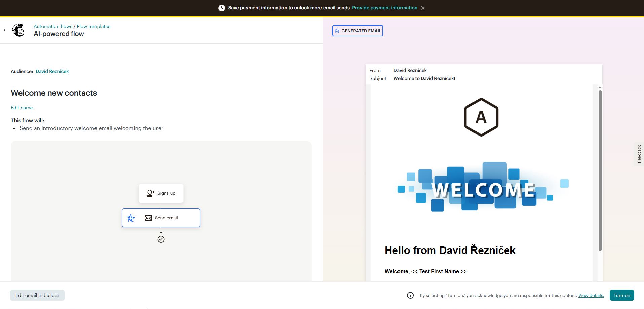Click the person-plus icon in Signs up

(151, 193)
